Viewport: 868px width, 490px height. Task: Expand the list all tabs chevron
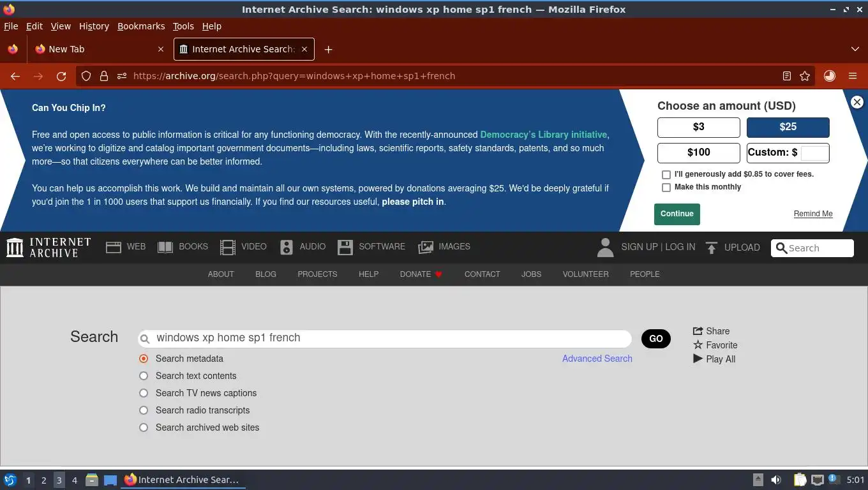pyautogui.click(x=855, y=49)
